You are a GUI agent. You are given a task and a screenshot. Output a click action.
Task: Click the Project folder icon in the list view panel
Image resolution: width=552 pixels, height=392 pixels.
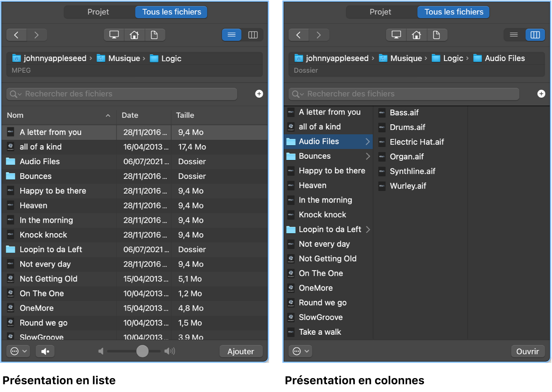[155, 35]
